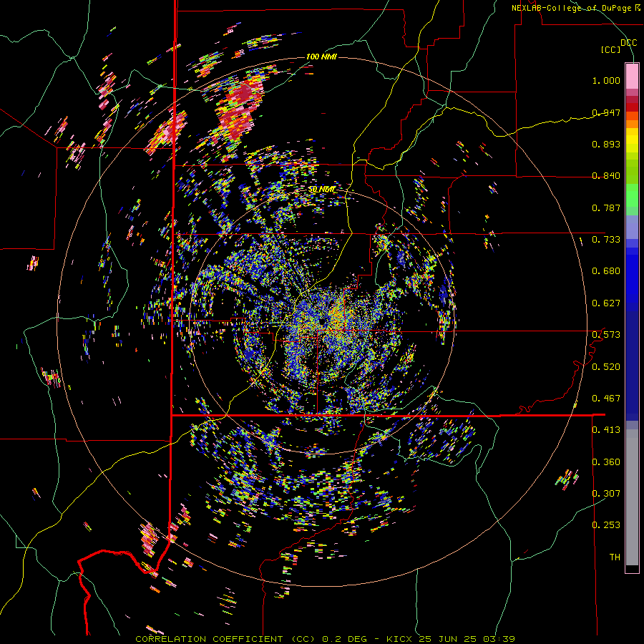Screen dimensions: 644x644
Task: Click the 100 NMI range ring label
Action: [321, 57]
